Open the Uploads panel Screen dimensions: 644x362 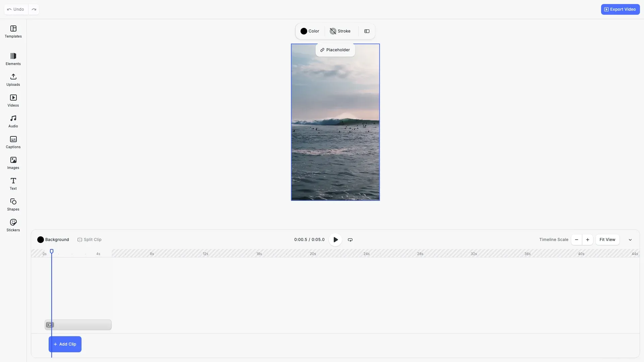tap(13, 80)
